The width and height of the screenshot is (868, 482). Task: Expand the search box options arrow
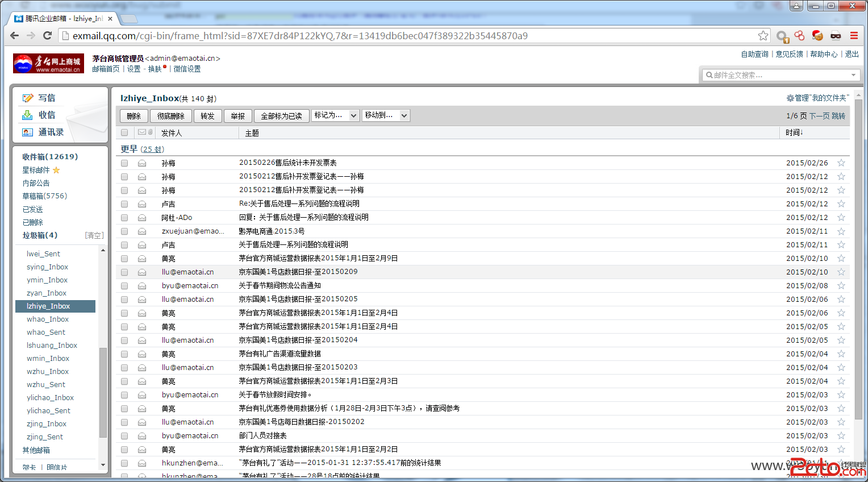853,75
